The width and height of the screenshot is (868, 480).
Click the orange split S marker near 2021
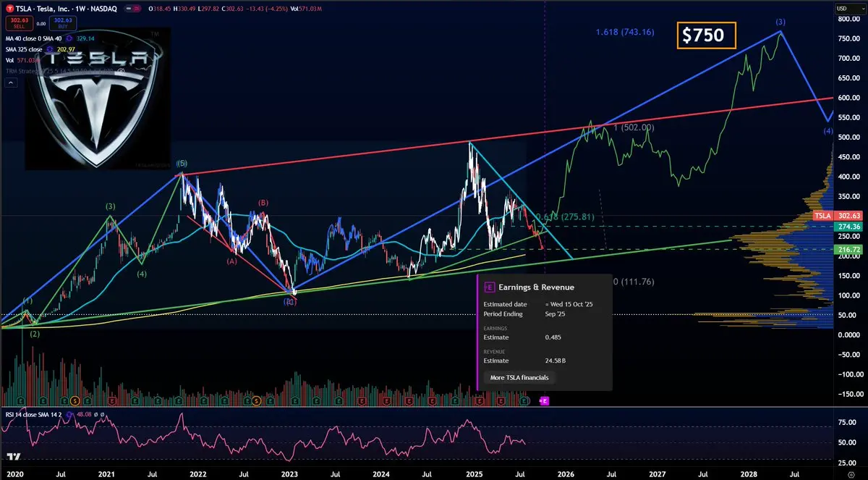pos(75,400)
